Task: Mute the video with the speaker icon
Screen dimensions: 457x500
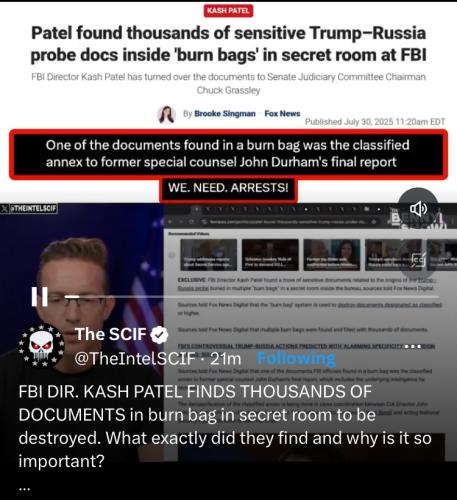Action: [418, 209]
